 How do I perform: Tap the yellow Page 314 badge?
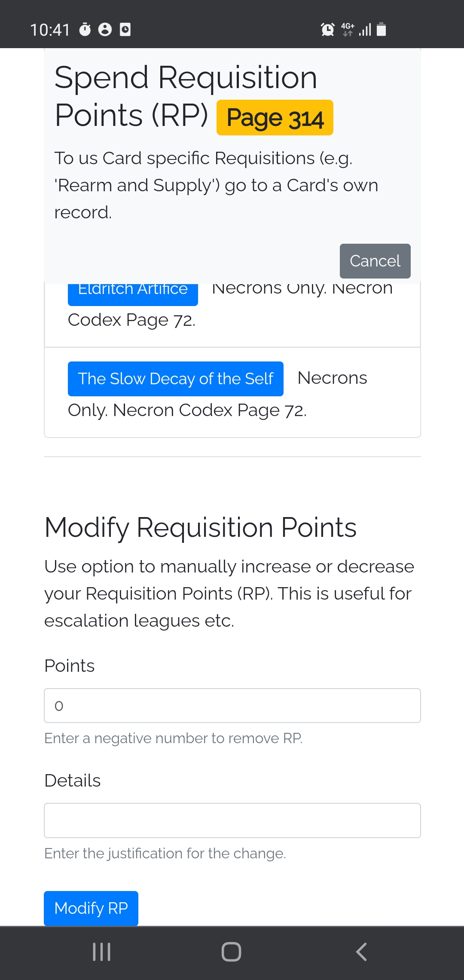click(x=275, y=118)
